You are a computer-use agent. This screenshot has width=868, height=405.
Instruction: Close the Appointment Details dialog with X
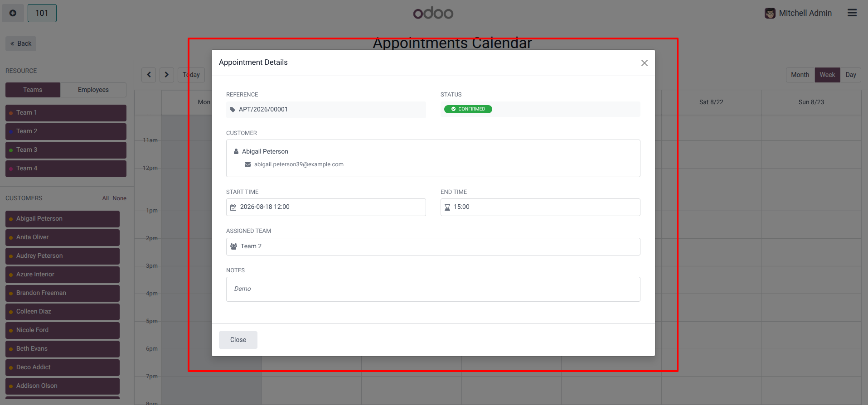coord(644,63)
